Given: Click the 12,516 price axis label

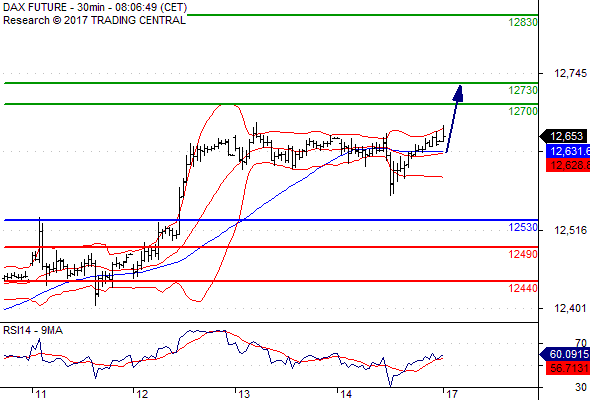Looking at the screenshot, I should coord(570,230).
